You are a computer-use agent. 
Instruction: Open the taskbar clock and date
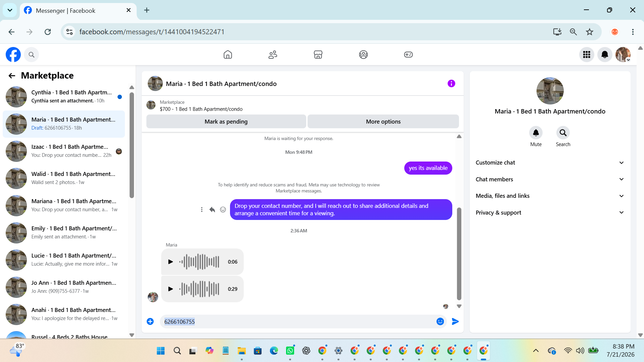[x=620, y=351]
